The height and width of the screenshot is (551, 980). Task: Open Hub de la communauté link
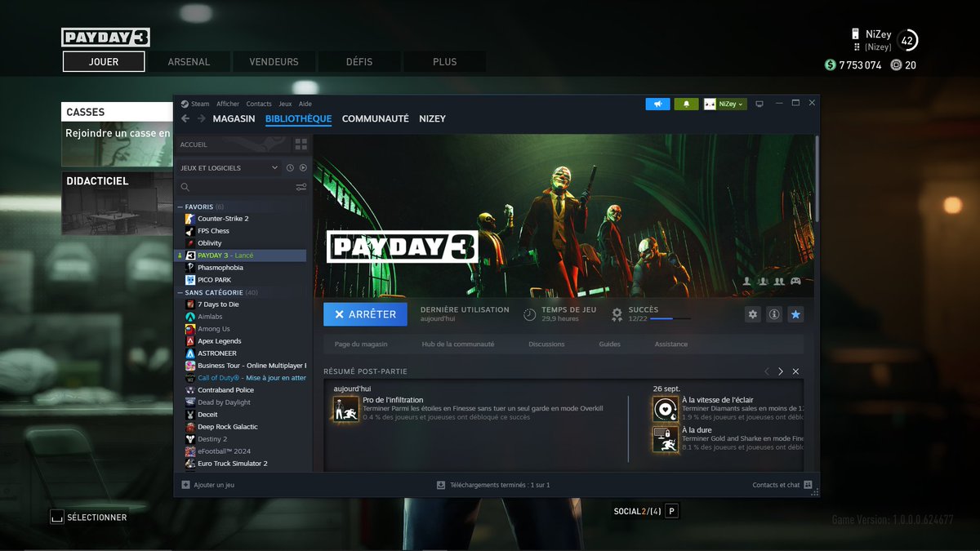tap(458, 344)
